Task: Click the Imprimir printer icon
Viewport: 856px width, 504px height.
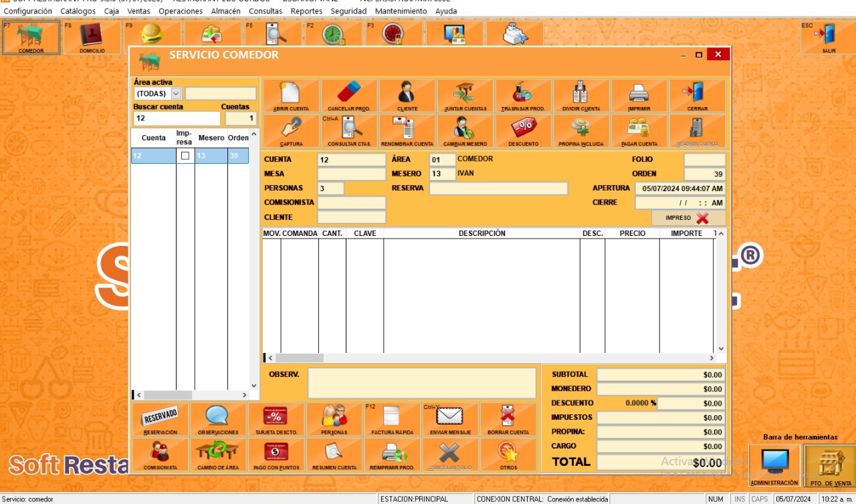Action: (x=639, y=96)
